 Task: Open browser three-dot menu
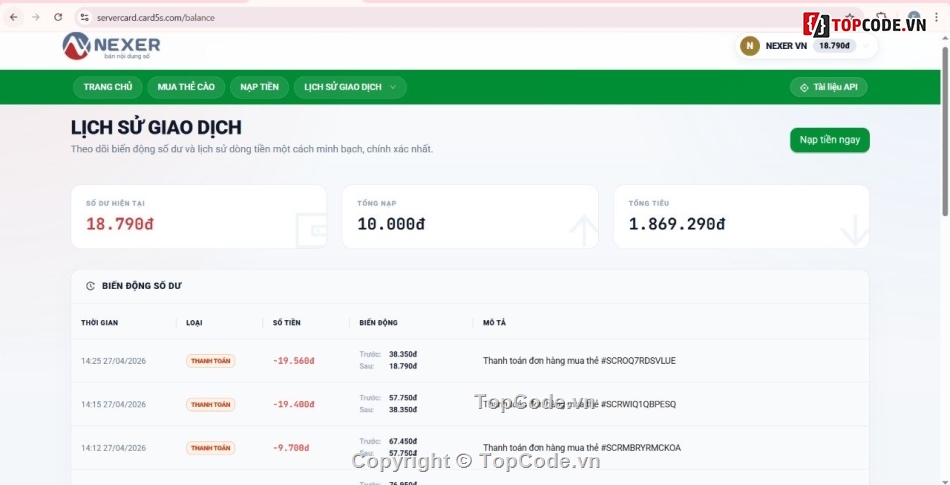[937, 18]
